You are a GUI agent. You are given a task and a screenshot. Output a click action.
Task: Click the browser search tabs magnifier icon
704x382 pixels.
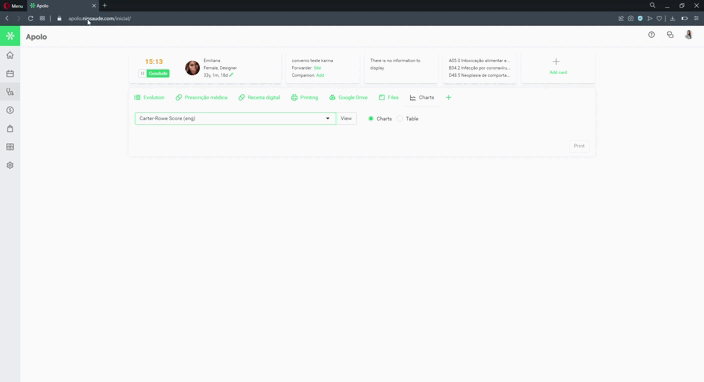[x=652, y=5]
